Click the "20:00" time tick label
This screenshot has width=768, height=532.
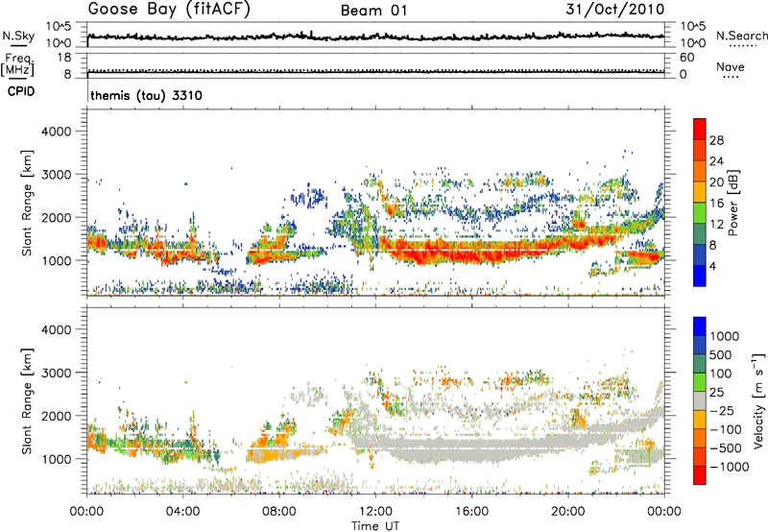pyautogui.click(x=567, y=512)
